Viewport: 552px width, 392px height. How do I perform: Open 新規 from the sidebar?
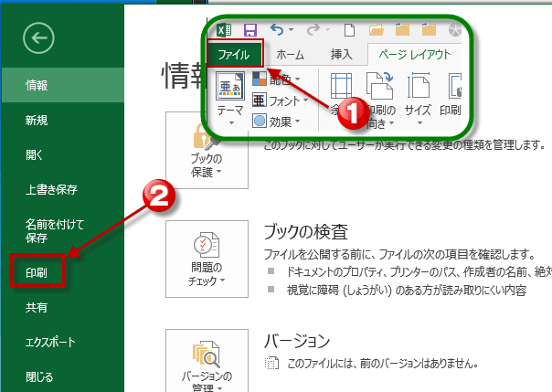[x=63, y=120]
